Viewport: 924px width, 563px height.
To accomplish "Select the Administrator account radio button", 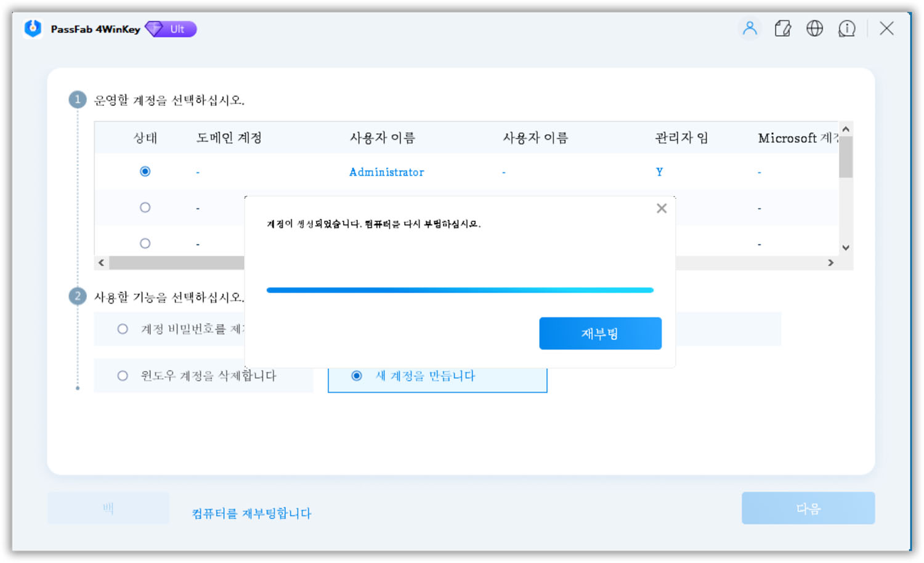I will coord(145,171).
